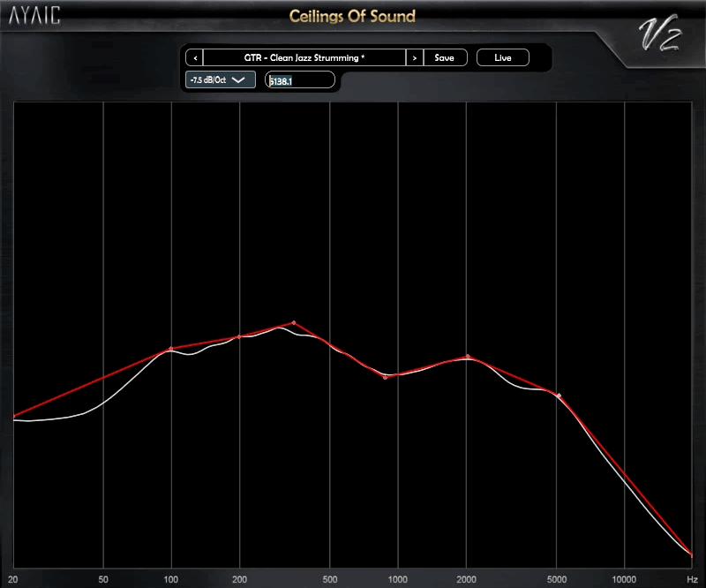The width and height of the screenshot is (706, 588).
Task: Select the red curve node near 350 Hz
Action: click(x=294, y=323)
